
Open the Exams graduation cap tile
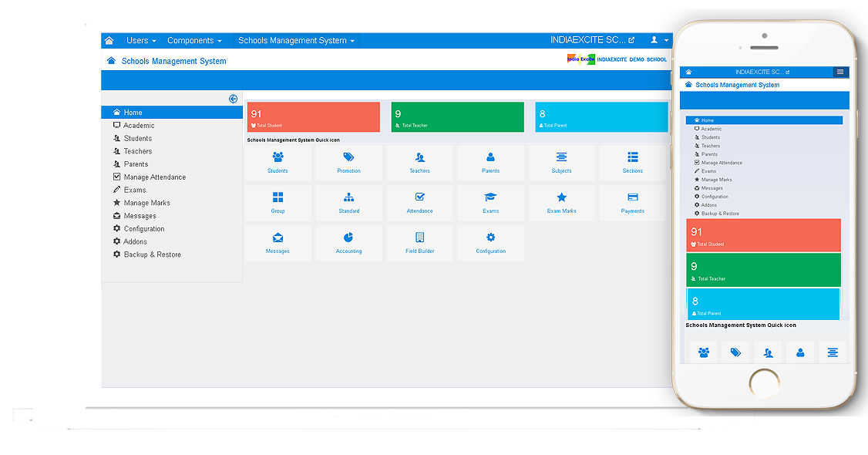pos(490,203)
